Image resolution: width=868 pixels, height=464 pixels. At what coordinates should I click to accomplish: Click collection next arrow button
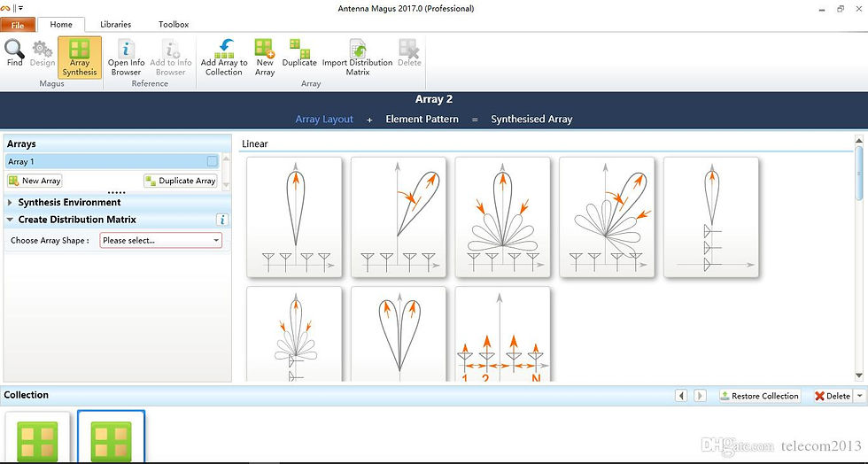click(700, 396)
